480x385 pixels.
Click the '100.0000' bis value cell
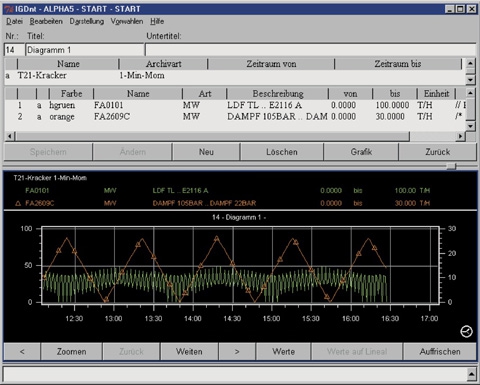click(x=392, y=105)
